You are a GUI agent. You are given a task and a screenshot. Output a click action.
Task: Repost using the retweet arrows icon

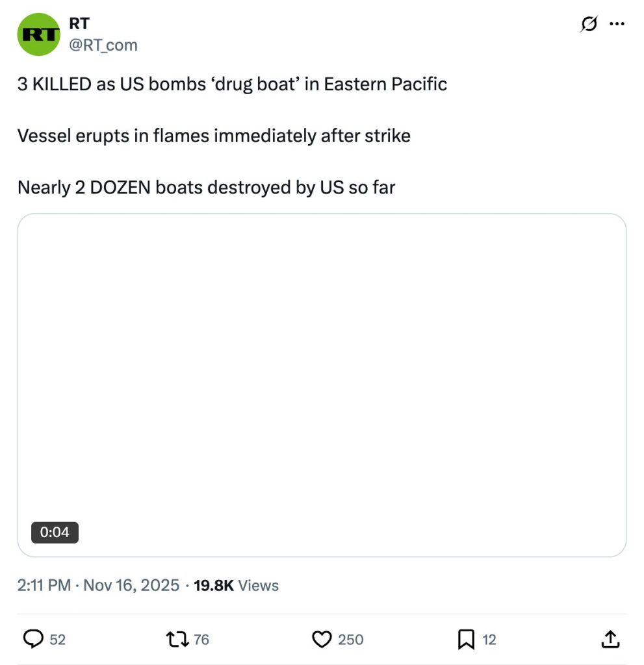(177, 640)
